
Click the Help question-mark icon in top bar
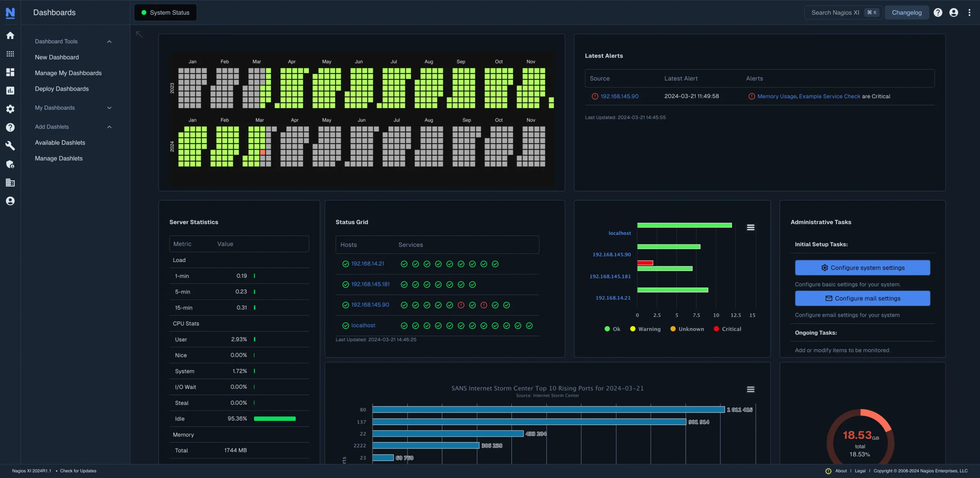pyautogui.click(x=938, y=12)
